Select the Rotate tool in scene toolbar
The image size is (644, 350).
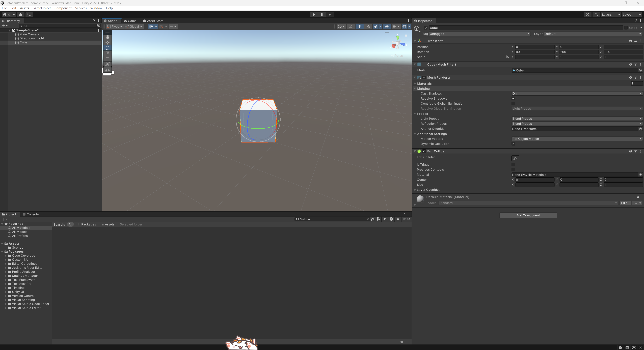point(108,48)
